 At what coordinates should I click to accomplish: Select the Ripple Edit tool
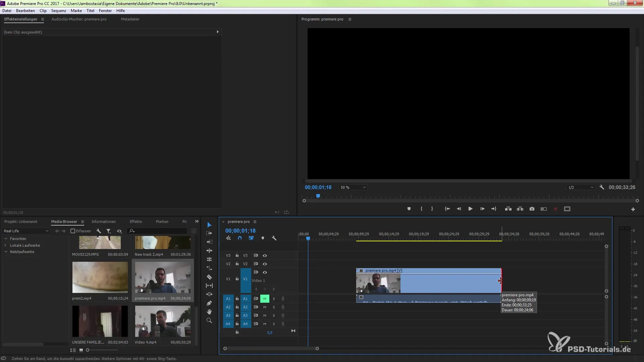[209, 251]
